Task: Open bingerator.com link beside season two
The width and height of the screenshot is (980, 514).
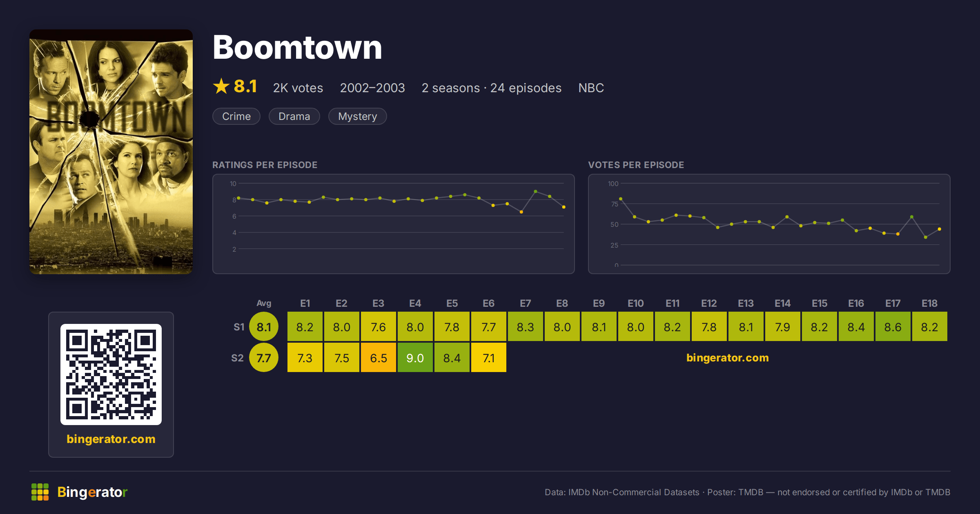Action: (728, 358)
